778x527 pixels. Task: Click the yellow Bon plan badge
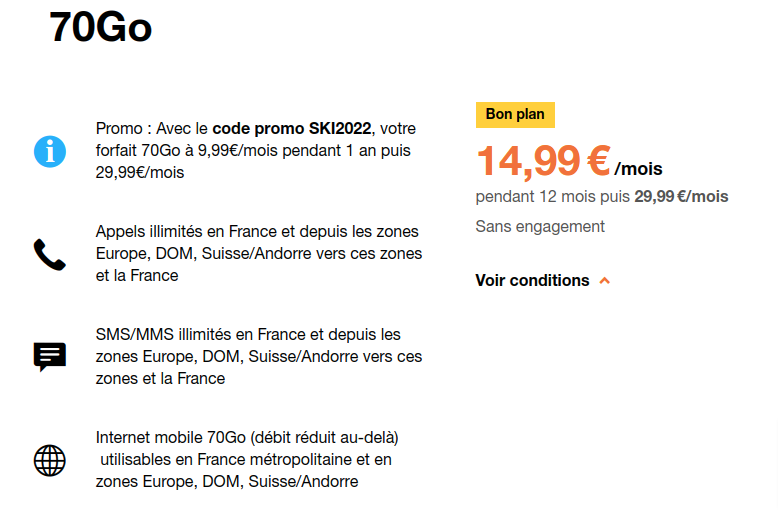pyautogui.click(x=515, y=115)
